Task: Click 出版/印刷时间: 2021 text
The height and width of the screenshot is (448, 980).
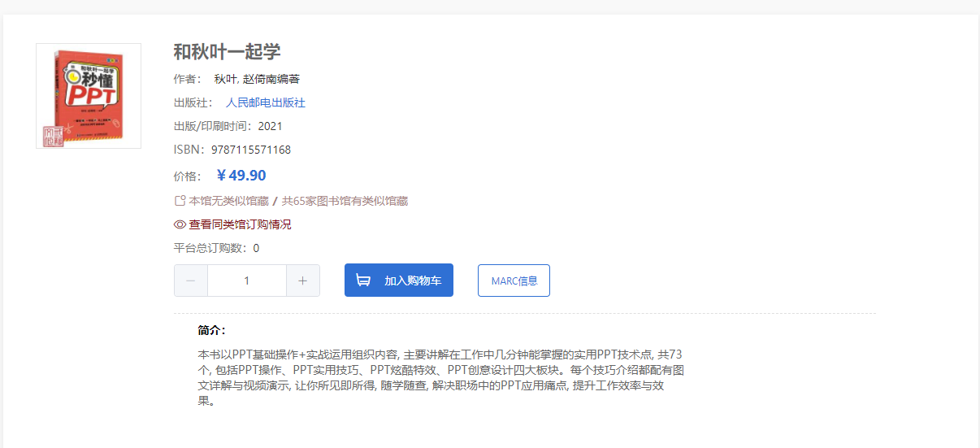Action: click(x=228, y=126)
